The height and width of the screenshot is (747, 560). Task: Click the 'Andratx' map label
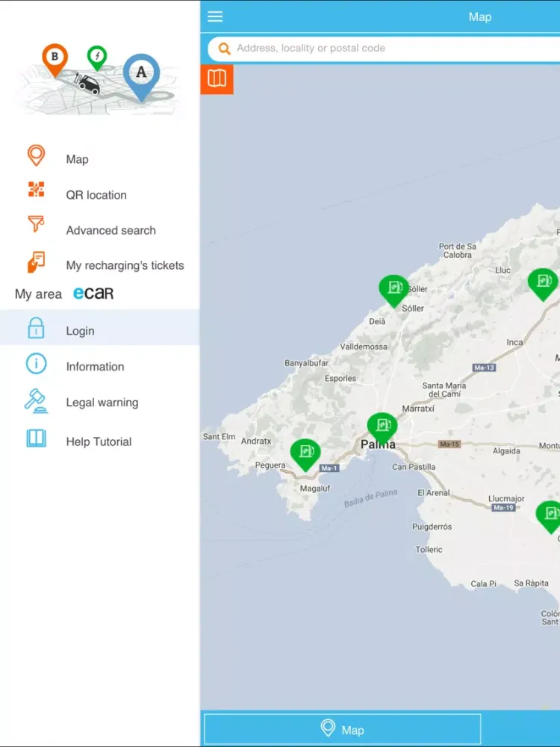pos(255,441)
